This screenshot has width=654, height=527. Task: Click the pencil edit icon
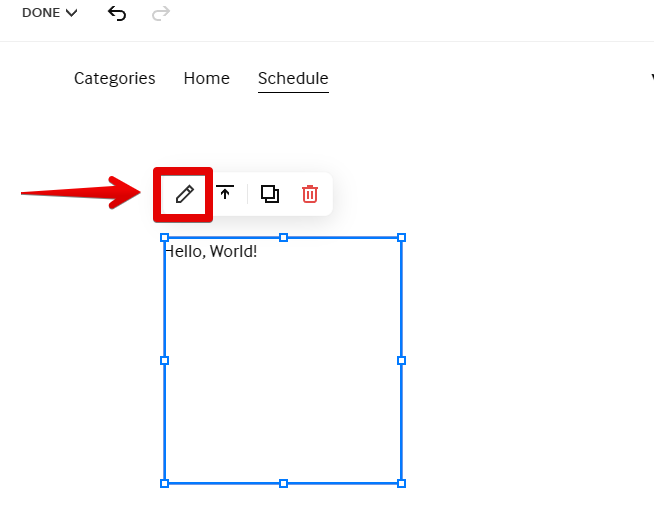click(x=184, y=194)
